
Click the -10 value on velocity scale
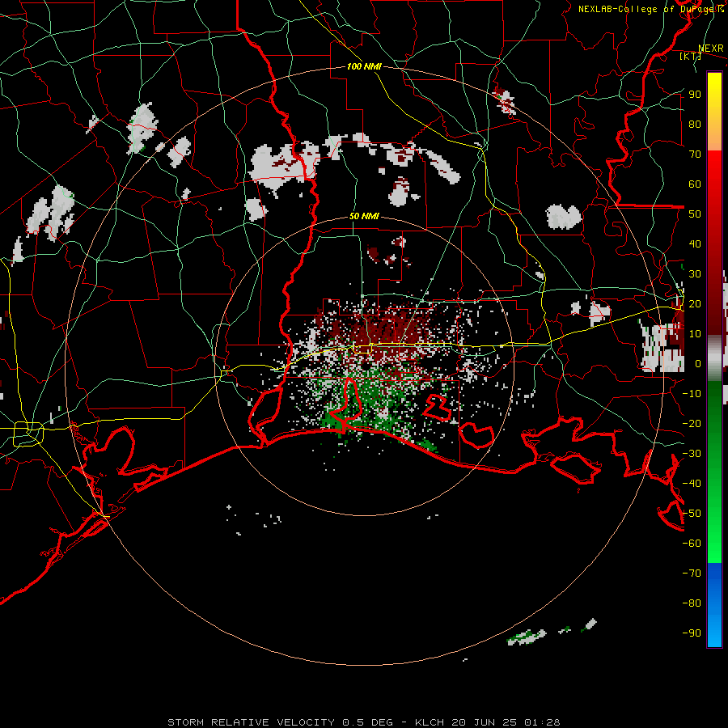point(692,394)
